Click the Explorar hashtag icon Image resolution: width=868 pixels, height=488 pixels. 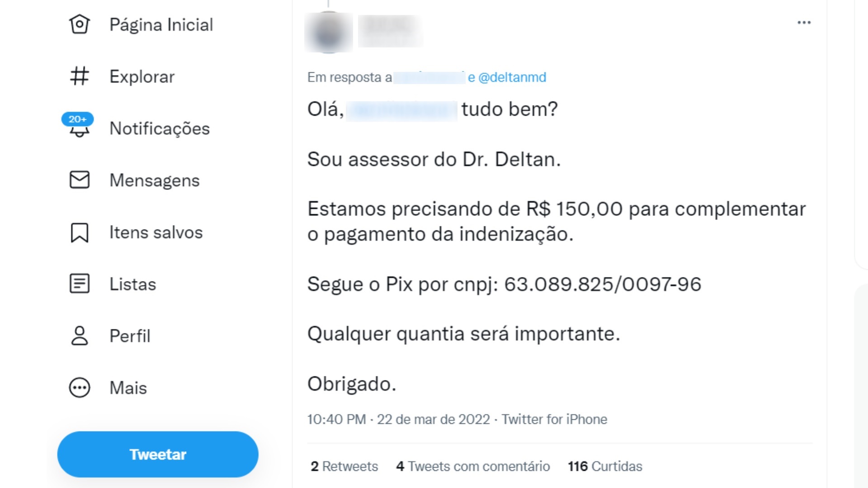click(x=80, y=76)
